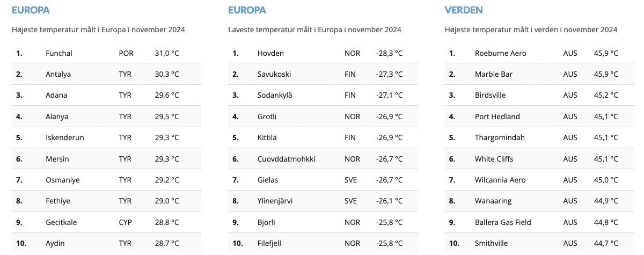The height and width of the screenshot is (255, 644).
Task: Click the first EUROPA heading
Action: (x=31, y=10)
